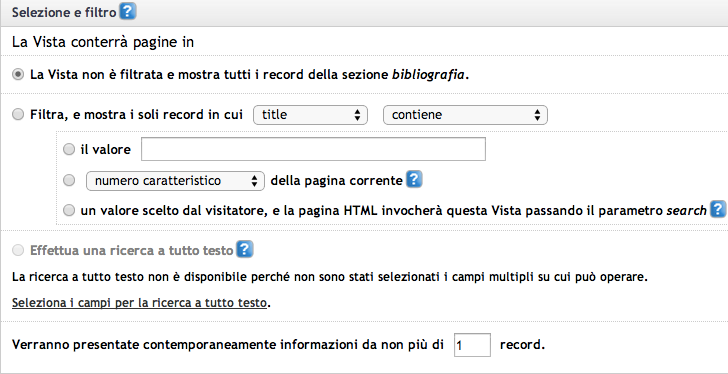This screenshot has height=374, width=728.
Task: Click label Filtra, e mostra i soli record
Action: [x=136, y=115]
